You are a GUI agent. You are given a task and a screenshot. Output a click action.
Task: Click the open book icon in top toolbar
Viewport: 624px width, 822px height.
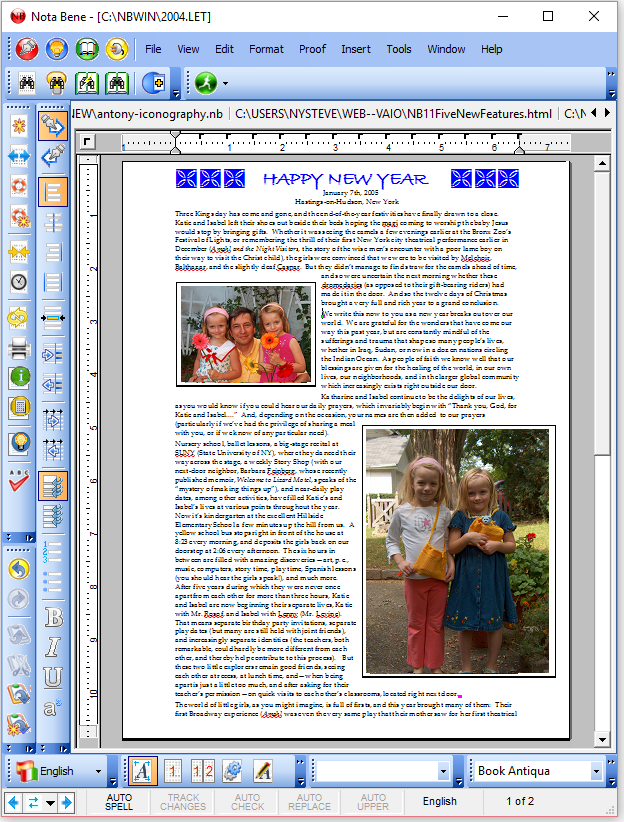point(87,49)
